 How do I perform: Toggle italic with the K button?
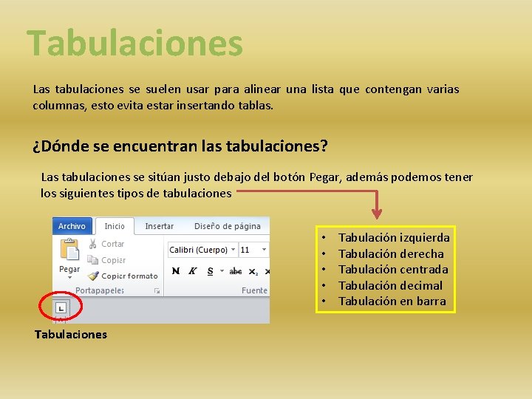pyautogui.click(x=192, y=271)
